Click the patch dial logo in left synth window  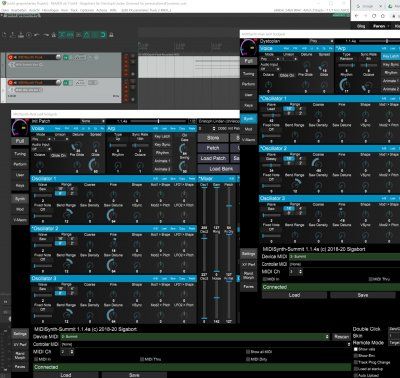[x=20, y=128]
